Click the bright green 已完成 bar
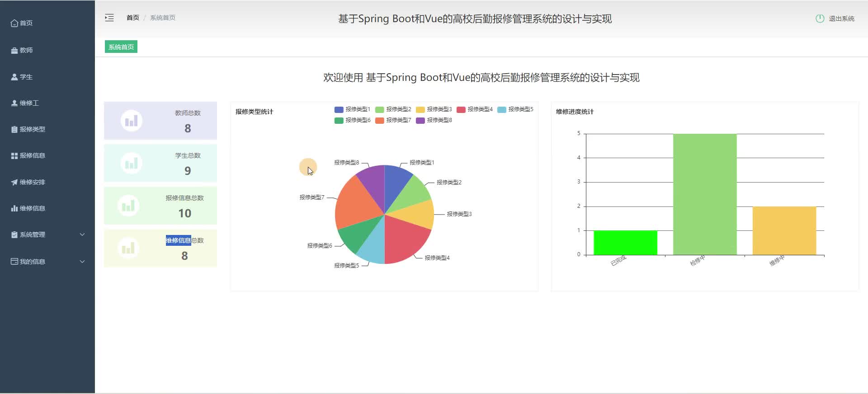The height and width of the screenshot is (394, 868). coord(625,243)
